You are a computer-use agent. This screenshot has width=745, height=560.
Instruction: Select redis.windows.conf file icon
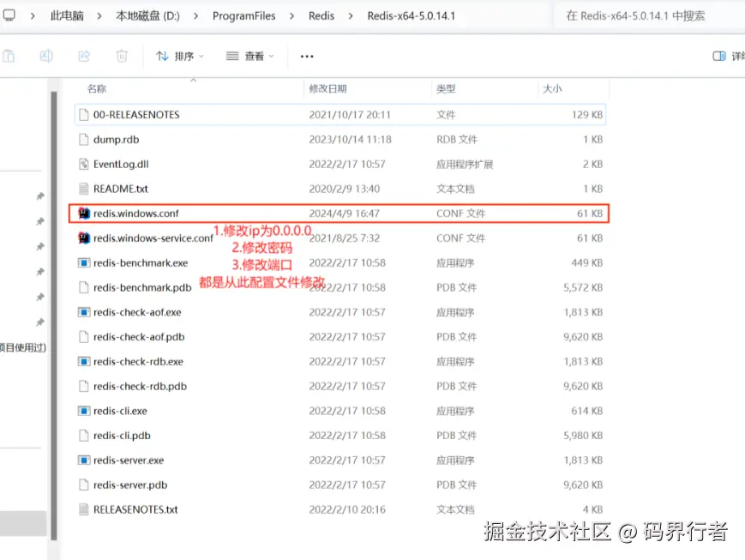pos(84,214)
